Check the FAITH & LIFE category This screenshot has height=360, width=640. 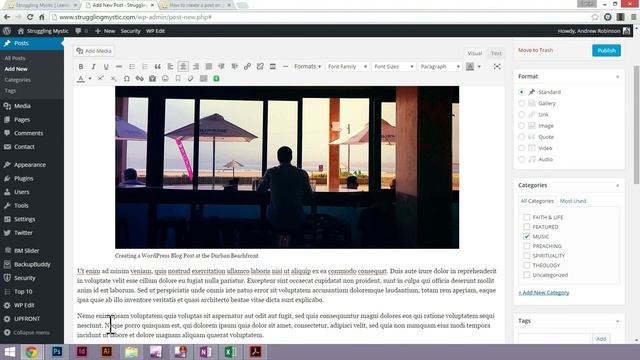click(x=527, y=217)
